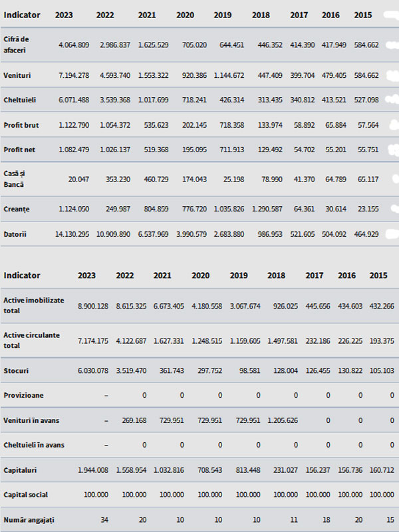Click Profit net 2022 value 1.026.137

tap(114, 150)
